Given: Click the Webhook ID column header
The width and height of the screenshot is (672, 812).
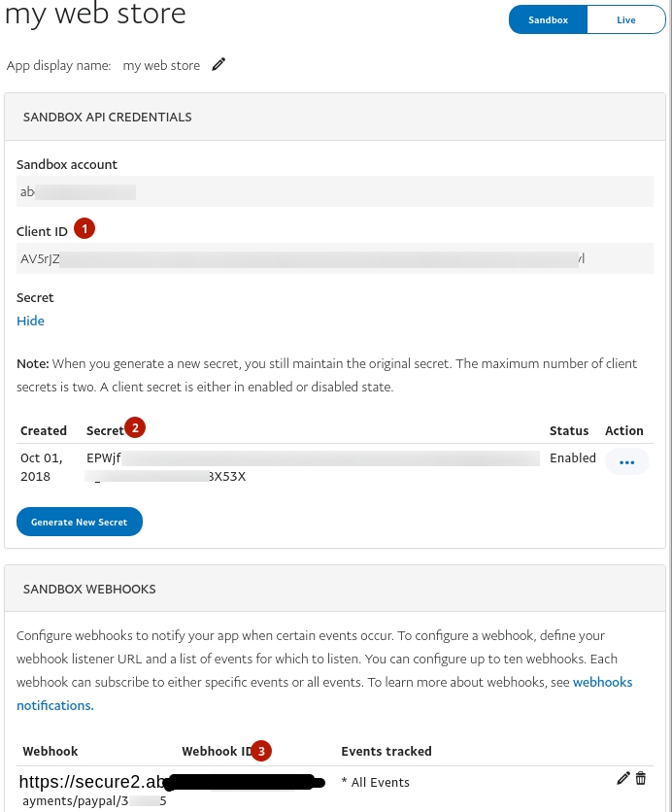Looking at the screenshot, I should [218, 751].
